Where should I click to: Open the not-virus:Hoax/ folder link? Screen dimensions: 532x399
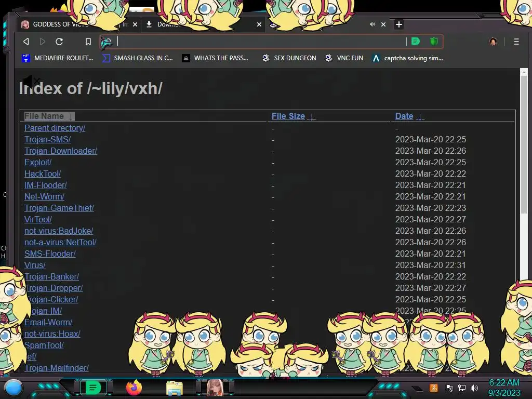(x=52, y=334)
